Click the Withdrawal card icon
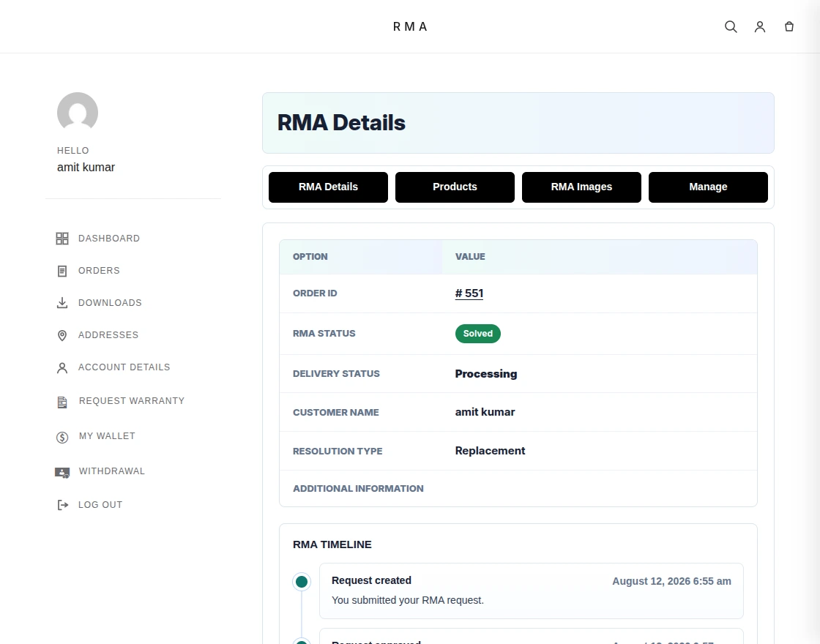The image size is (820, 644). [x=62, y=472]
